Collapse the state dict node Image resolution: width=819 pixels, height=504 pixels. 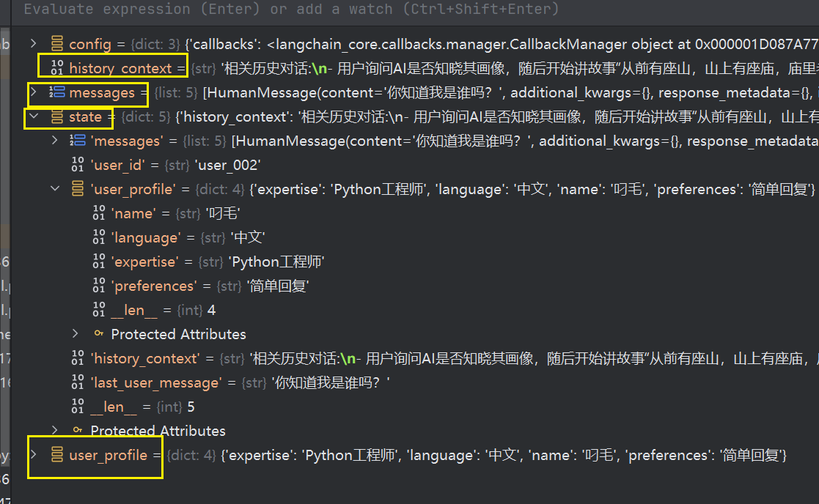[x=34, y=116]
